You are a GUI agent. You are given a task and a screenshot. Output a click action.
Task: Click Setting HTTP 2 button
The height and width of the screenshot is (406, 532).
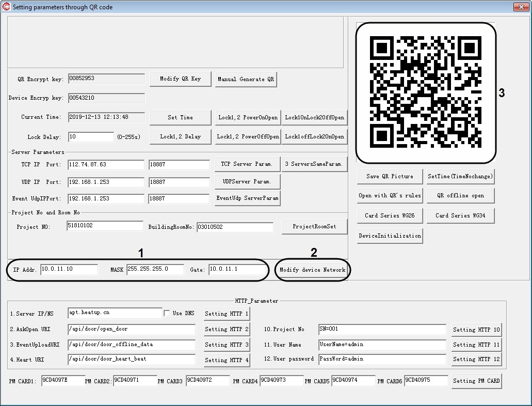point(227,329)
